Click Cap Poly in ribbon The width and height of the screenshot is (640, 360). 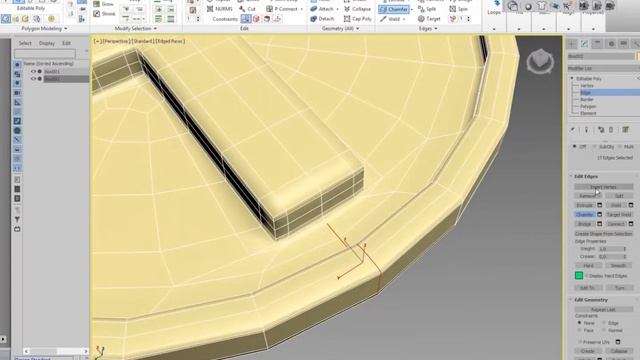tap(358, 19)
